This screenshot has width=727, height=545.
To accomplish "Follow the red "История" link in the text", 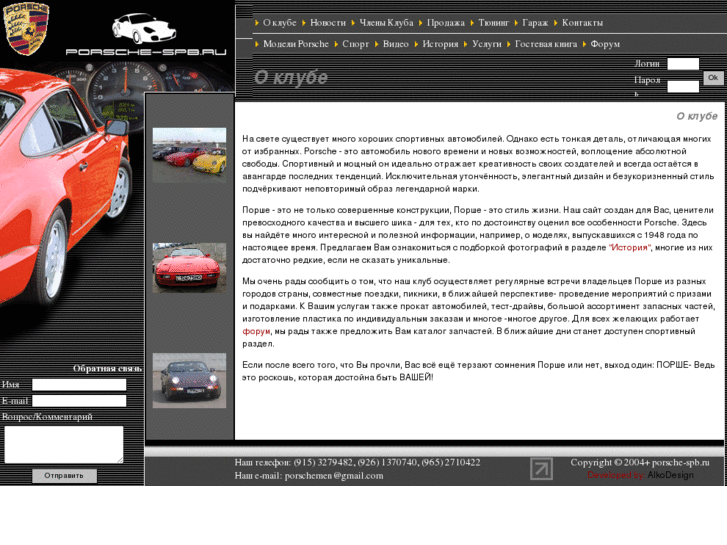I will point(630,248).
